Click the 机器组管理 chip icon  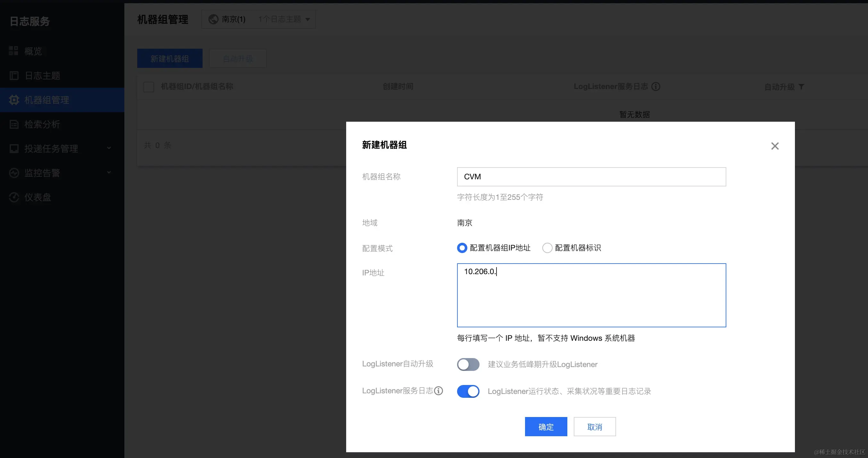point(14,100)
